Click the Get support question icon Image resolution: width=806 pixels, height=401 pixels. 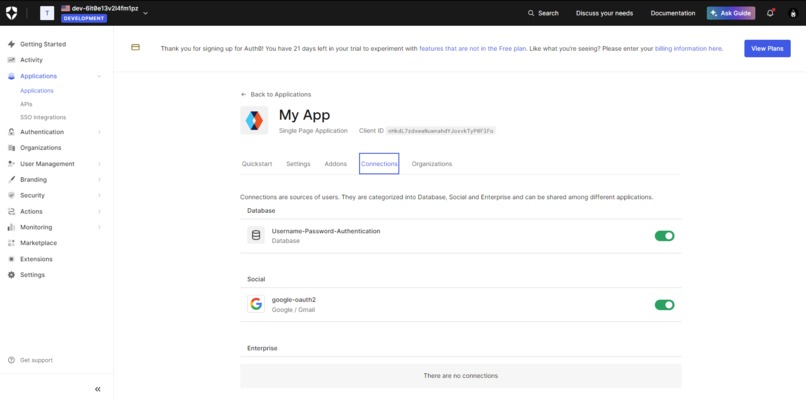(x=11, y=360)
